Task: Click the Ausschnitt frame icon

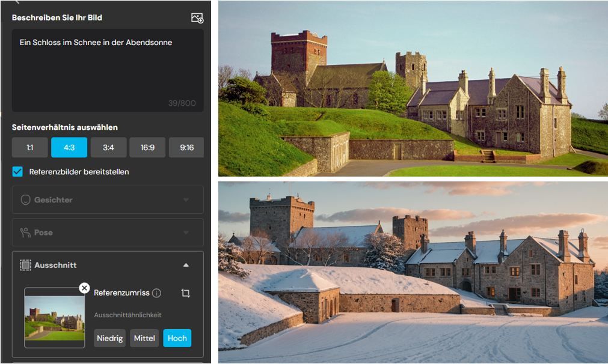Action: tap(26, 265)
